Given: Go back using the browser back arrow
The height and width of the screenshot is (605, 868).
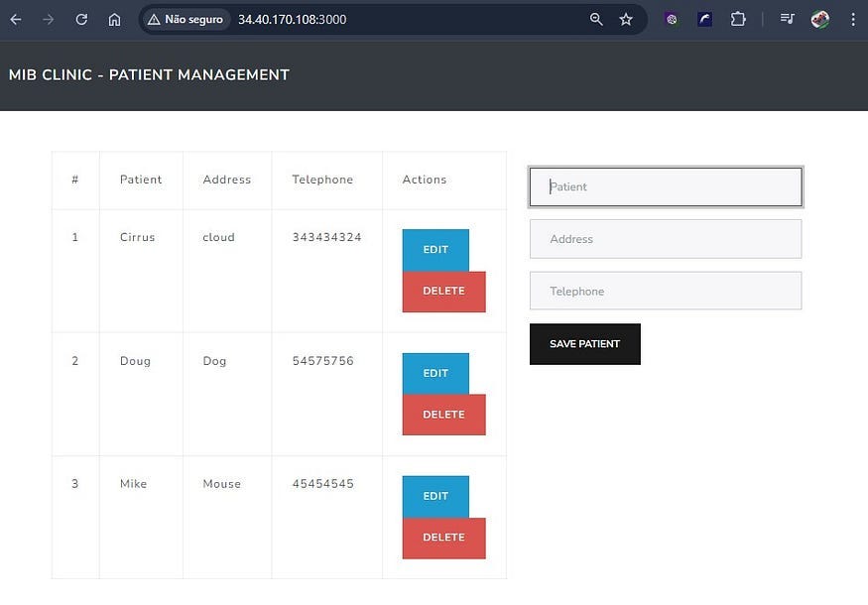Looking at the screenshot, I should point(16,20).
